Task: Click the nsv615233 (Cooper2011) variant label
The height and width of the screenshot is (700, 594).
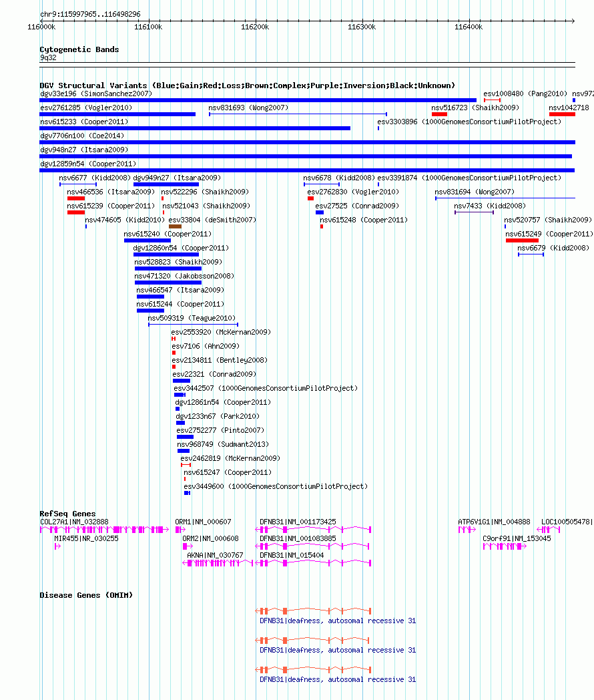Action: point(84,122)
